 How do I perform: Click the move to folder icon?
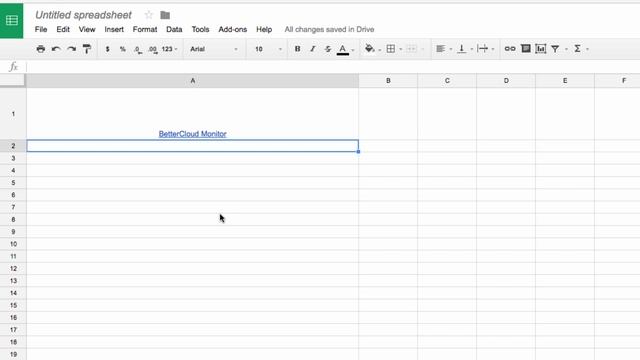(165, 15)
